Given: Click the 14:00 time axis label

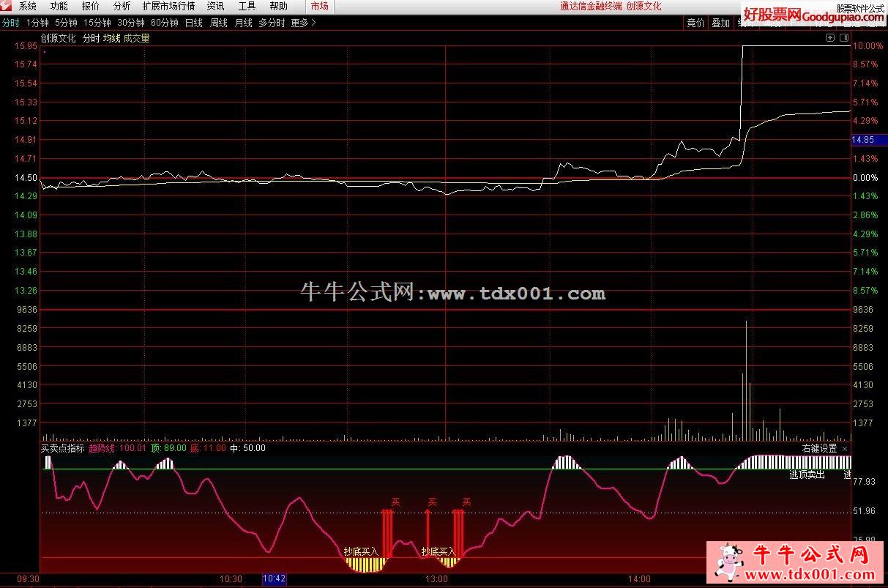Looking at the screenshot, I should pos(639,579).
